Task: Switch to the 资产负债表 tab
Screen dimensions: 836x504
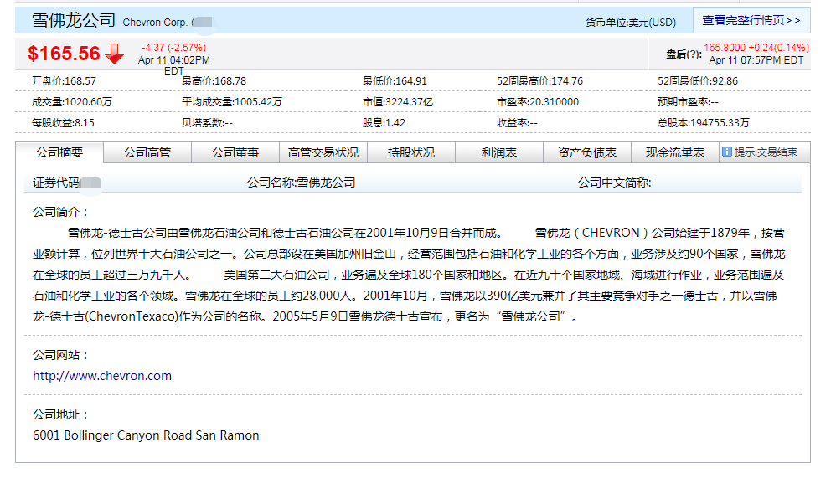Action: click(587, 153)
